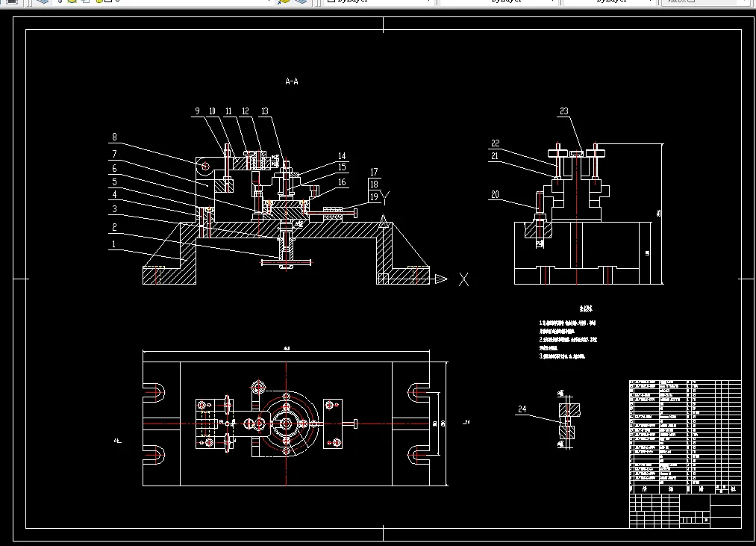Select part balloon number 24
Screen dimensions: 756x546
pyautogui.click(x=522, y=409)
